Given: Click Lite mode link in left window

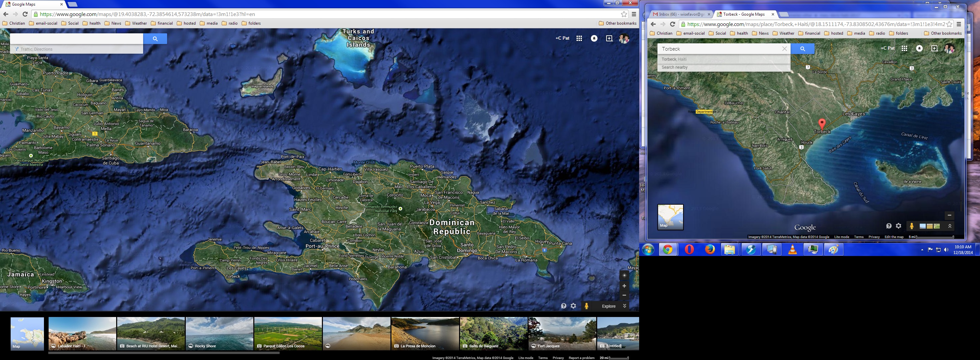Looking at the screenshot, I should click(525, 358).
